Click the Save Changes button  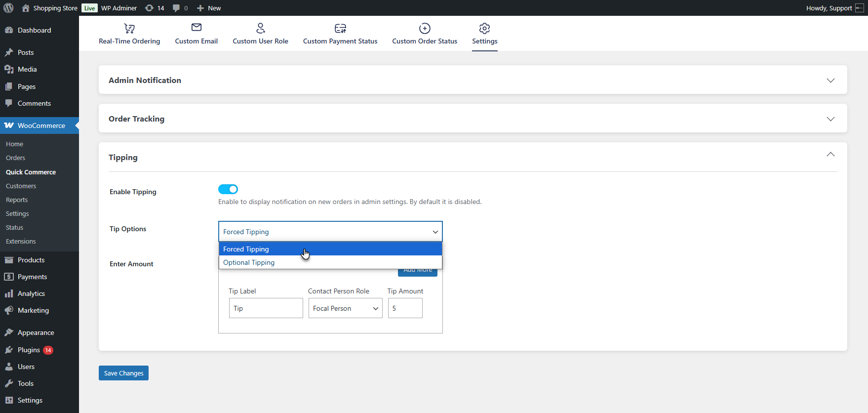123,373
